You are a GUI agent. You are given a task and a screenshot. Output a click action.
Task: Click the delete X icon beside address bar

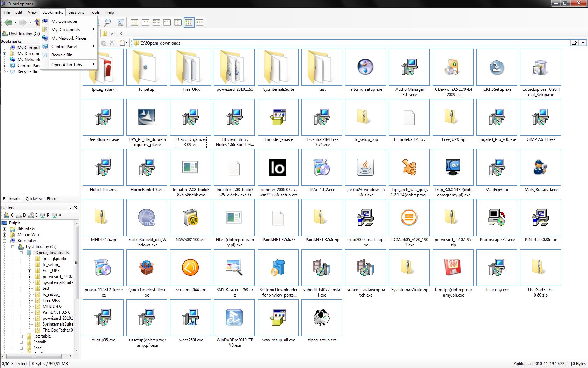tap(112, 43)
